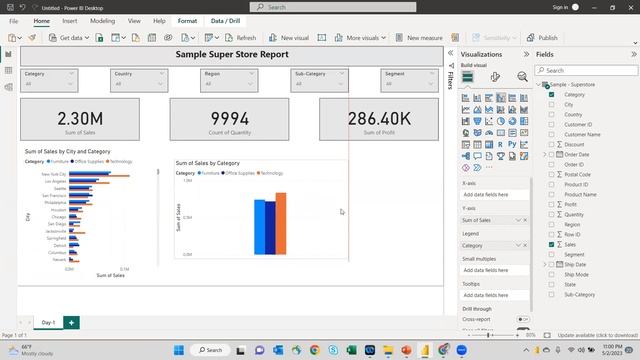Select the Q&A visual icon
Screen dimensions: 640x360
[477, 156]
